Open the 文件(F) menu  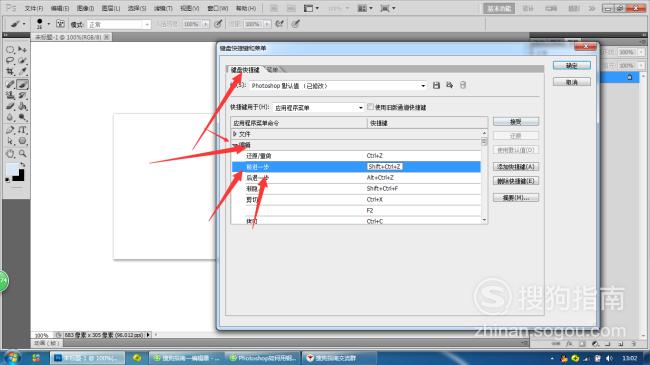click(34, 8)
